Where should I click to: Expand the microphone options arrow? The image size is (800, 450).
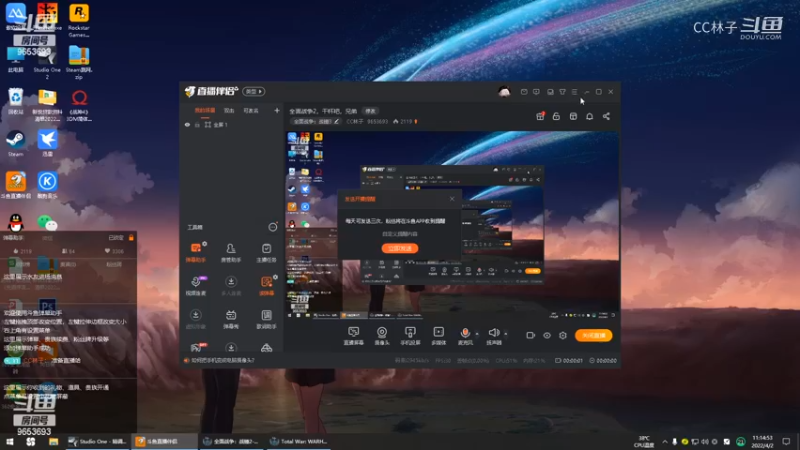(x=477, y=334)
